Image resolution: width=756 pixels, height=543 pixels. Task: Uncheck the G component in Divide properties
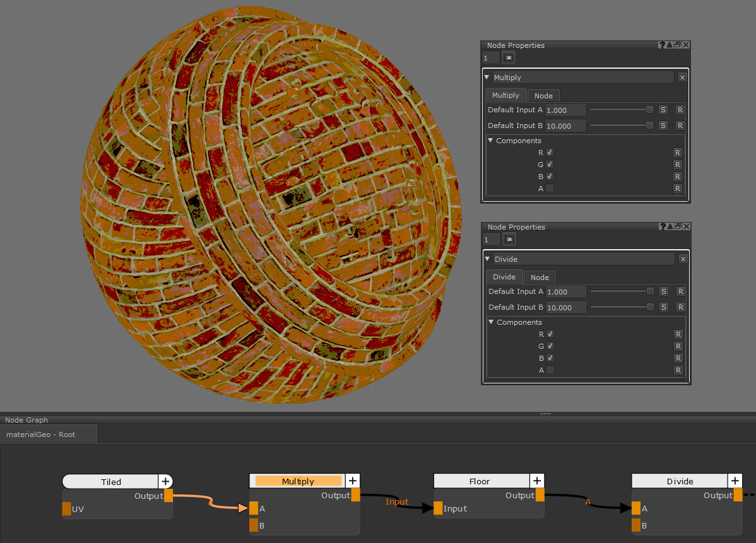coord(550,346)
